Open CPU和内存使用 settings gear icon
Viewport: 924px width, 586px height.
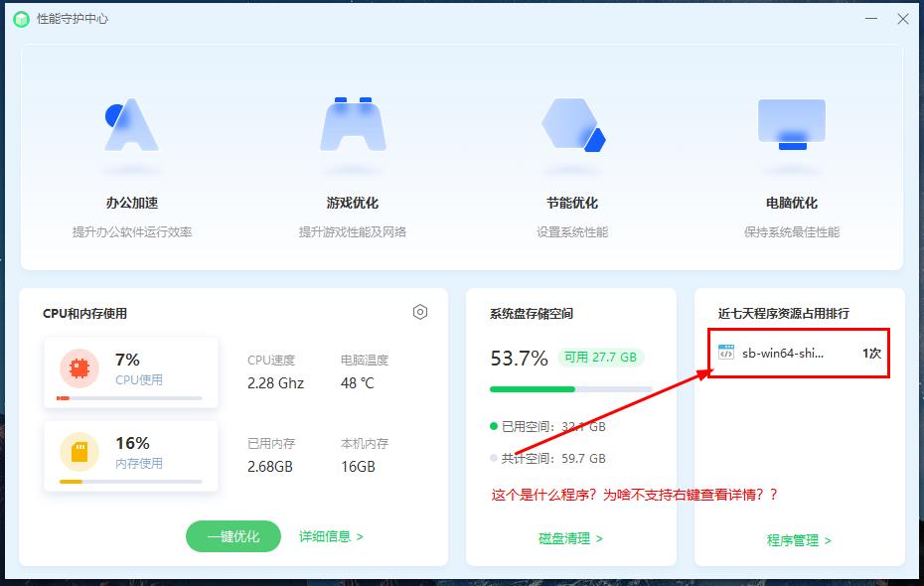[420, 312]
